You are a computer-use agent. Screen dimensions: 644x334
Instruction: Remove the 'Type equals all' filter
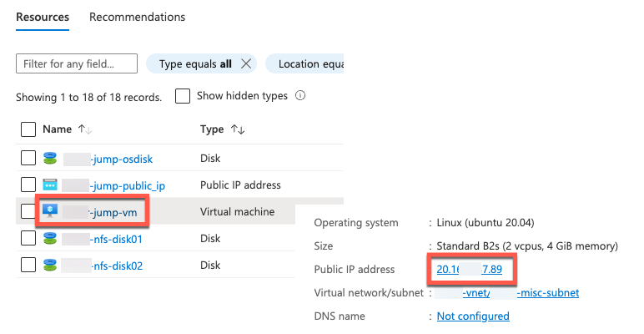(246, 64)
